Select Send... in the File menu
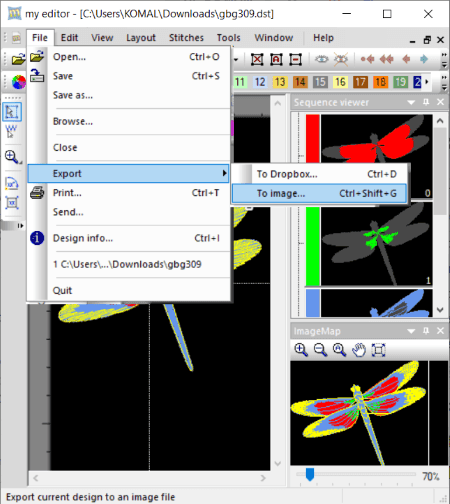This screenshot has width=450, height=504. 129,212
